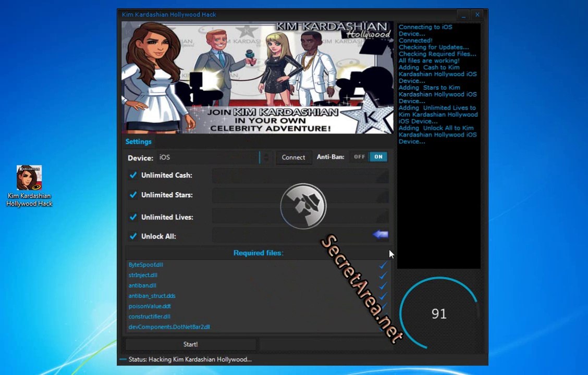Screen dimensions: 588x375
Task: Click the Connect button
Action: 293,157
